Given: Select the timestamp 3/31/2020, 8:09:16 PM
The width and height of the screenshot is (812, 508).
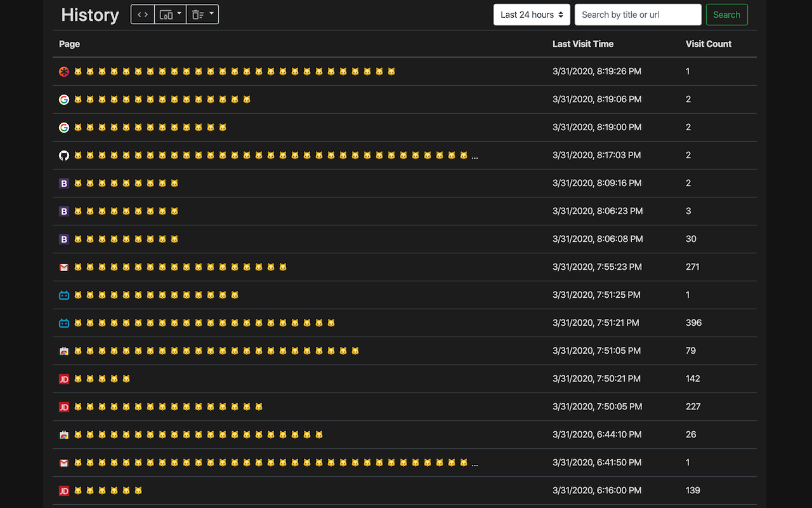Looking at the screenshot, I should [597, 184].
